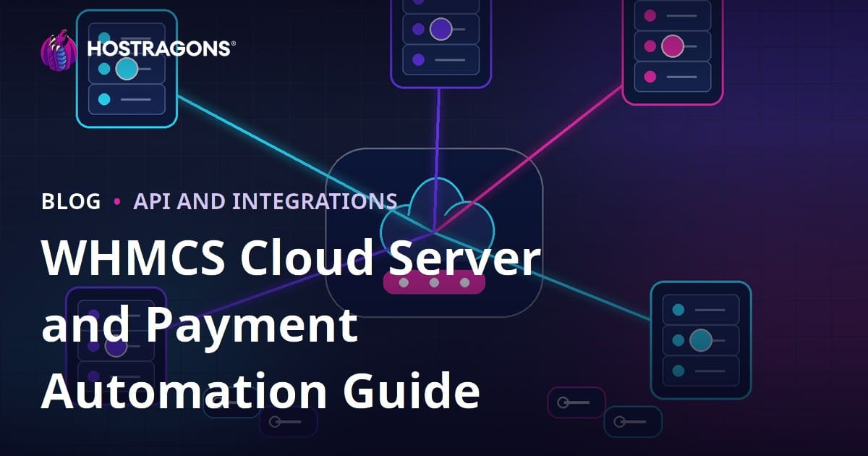Click the HOSTRAGONS brand name text
The image size is (868, 456).
(x=161, y=49)
